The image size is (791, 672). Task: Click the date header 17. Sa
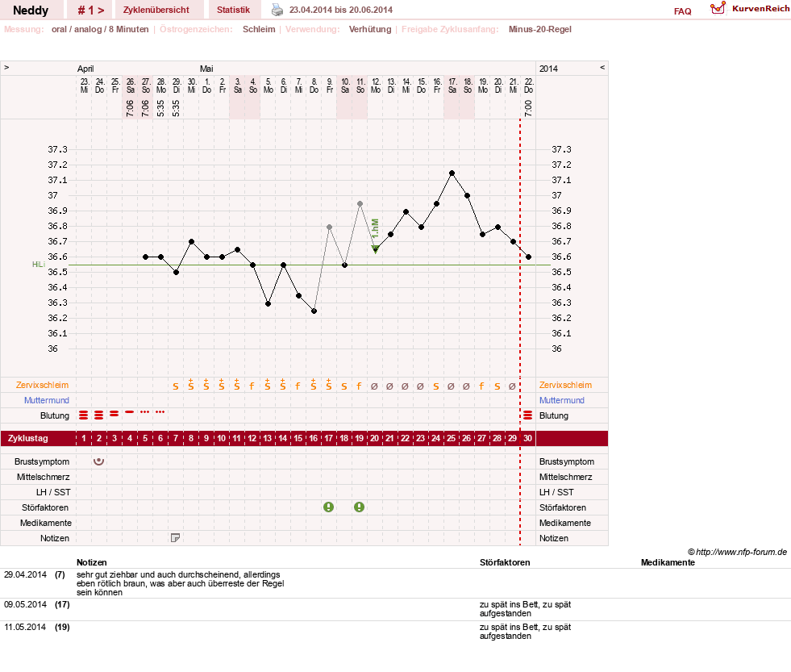click(452, 86)
